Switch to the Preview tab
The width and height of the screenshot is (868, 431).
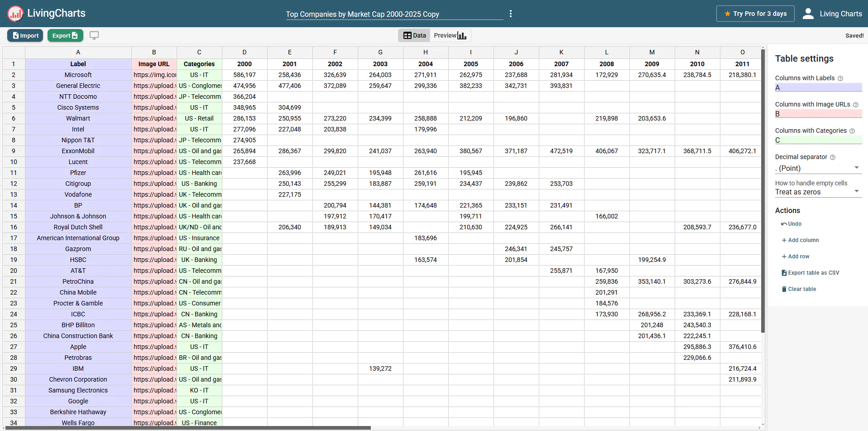(450, 35)
